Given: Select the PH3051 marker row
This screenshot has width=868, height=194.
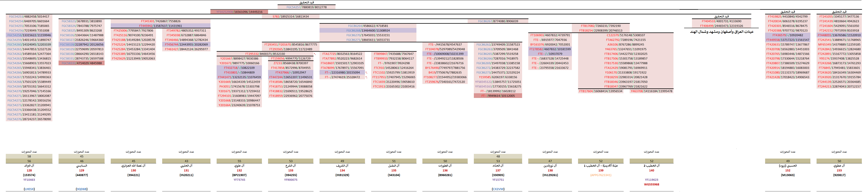Looking at the screenshot, I should click(x=239, y=86).
